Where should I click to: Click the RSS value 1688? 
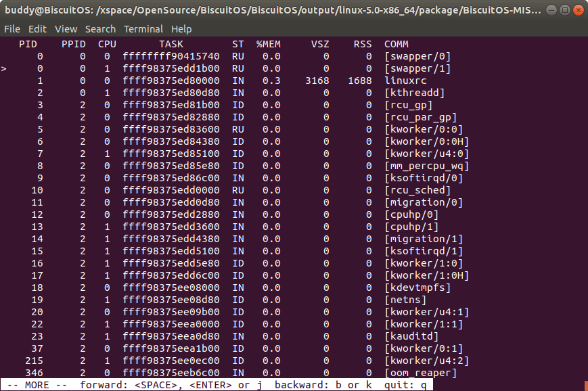coord(360,80)
